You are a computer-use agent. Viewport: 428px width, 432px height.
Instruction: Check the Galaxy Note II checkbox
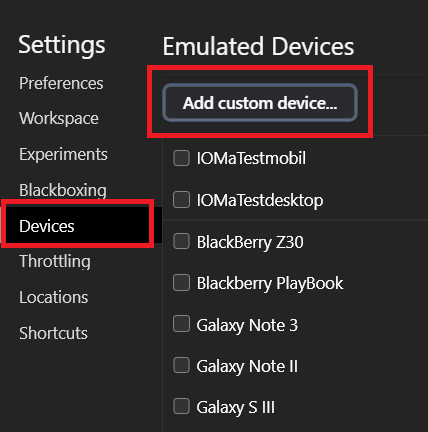click(x=181, y=365)
